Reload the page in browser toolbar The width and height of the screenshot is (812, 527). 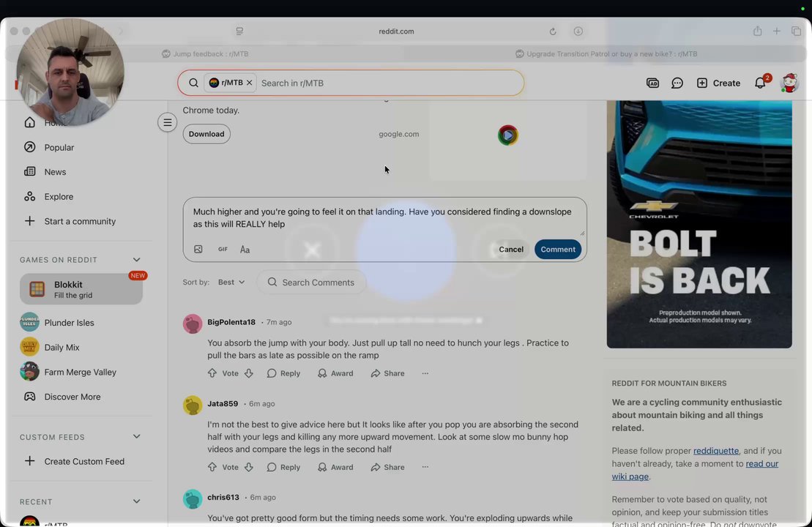[x=553, y=31]
